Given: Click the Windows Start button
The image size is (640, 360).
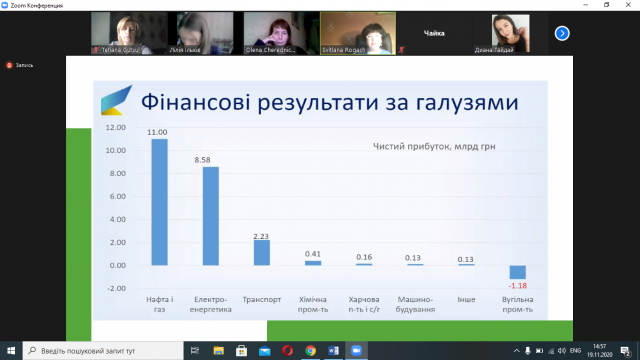Looking at the screenshot, I should coord(11,351).
